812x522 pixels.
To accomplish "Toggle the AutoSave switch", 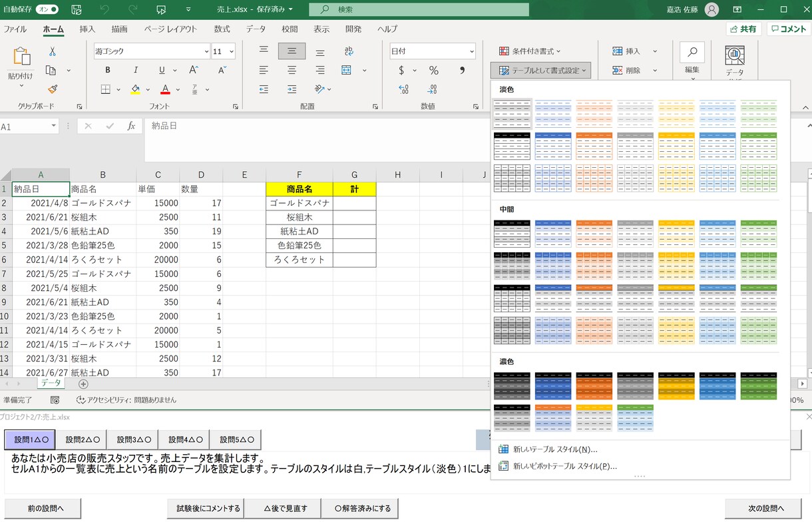I will pos(47,10).
